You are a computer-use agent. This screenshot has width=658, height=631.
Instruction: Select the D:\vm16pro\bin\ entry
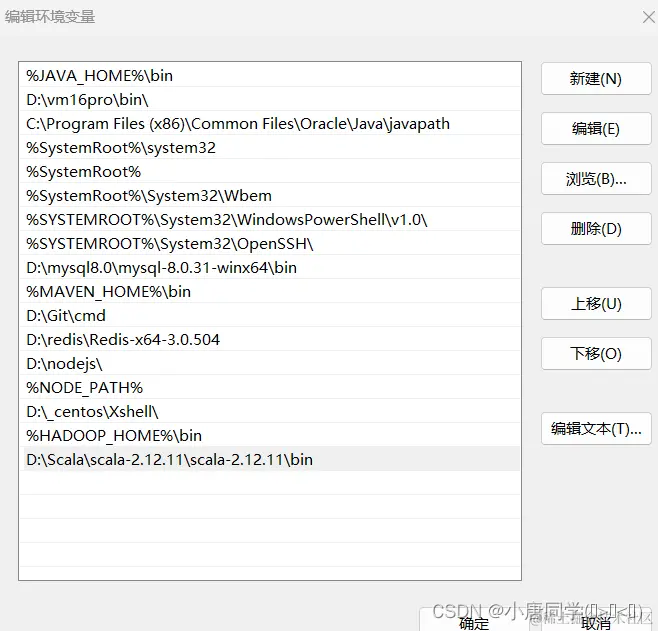click(x=269, y=99)
